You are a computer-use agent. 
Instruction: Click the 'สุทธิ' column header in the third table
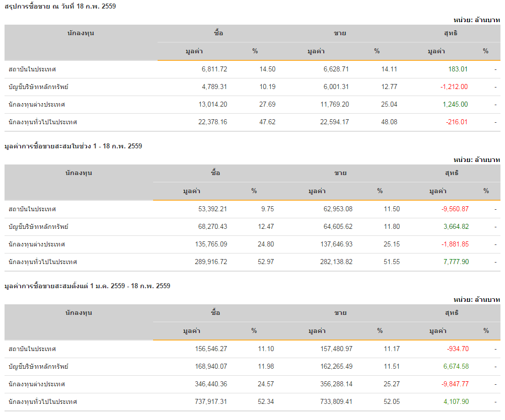point(452,313)
